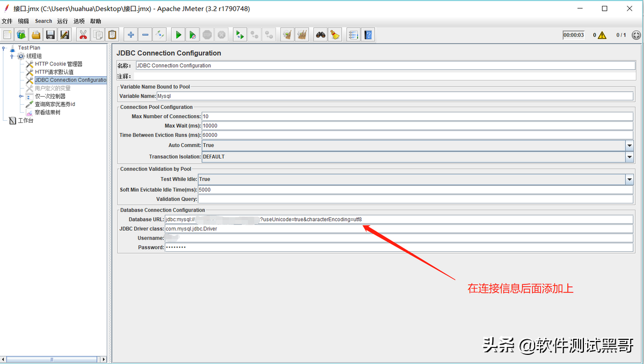Reset search with yellow brush icon
The image size is (644, 364).
pos(335,35)
